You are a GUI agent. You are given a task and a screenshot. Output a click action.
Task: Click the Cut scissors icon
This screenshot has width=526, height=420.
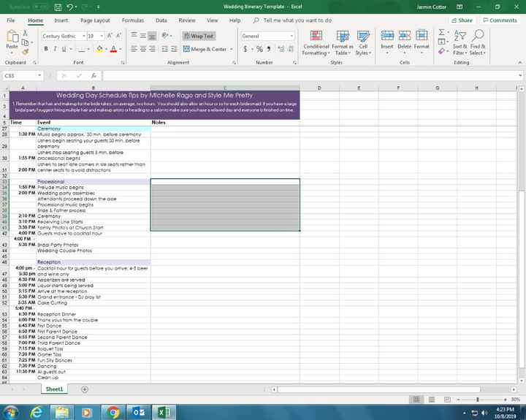click(25, 33)
